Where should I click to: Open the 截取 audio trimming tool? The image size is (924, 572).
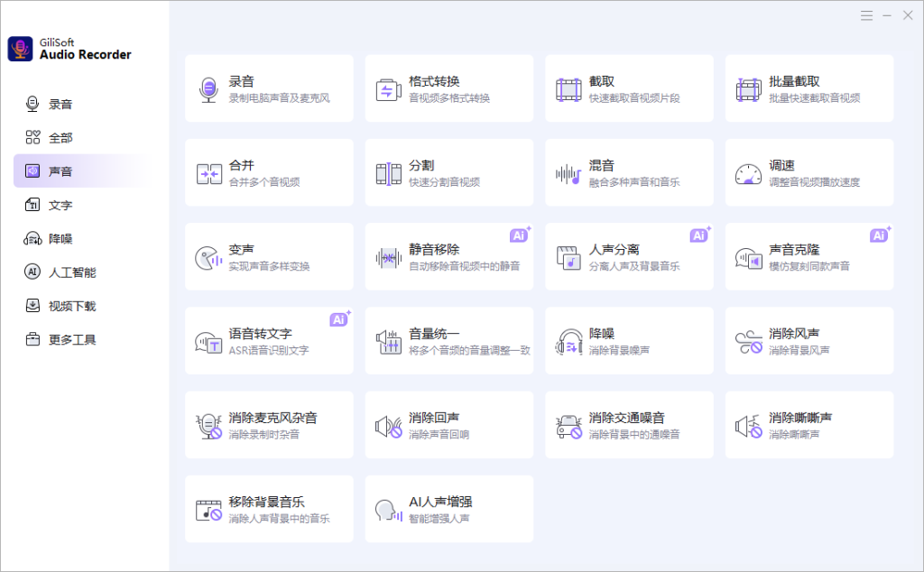click(629, 88)
